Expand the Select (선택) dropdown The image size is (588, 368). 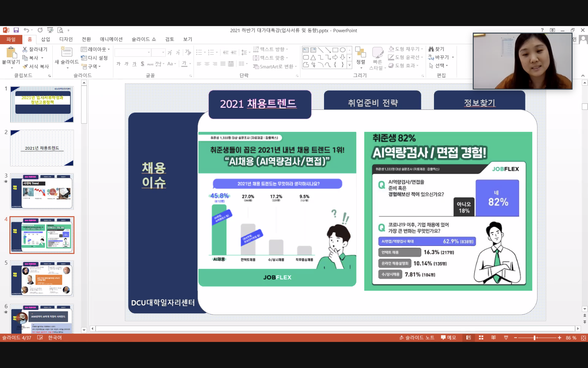coord(439,65)
